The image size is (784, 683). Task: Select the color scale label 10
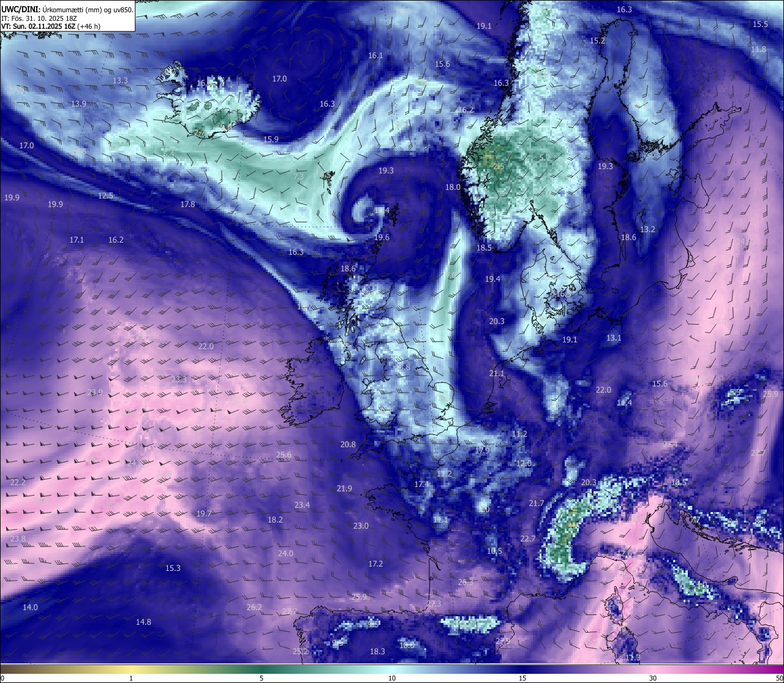[392, 677]
